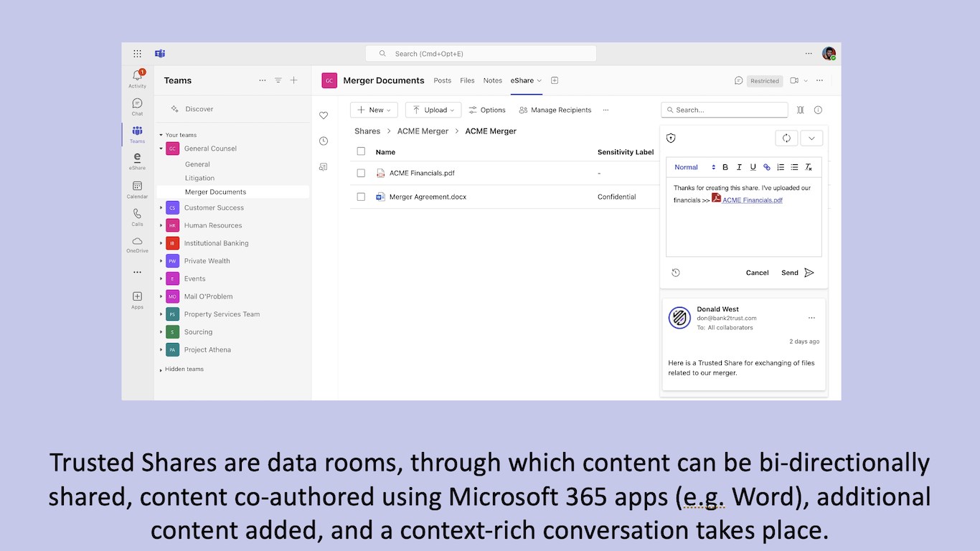The width and height of the screenshot is (980, 551).
Task: Apply italic formatting in the message editor
Action: pos(739,167)
